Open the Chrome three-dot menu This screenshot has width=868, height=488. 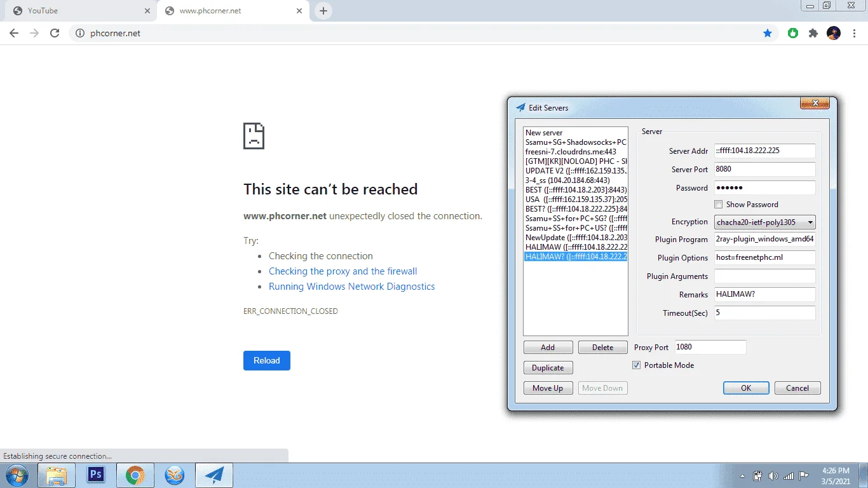[x=853, y=33]
